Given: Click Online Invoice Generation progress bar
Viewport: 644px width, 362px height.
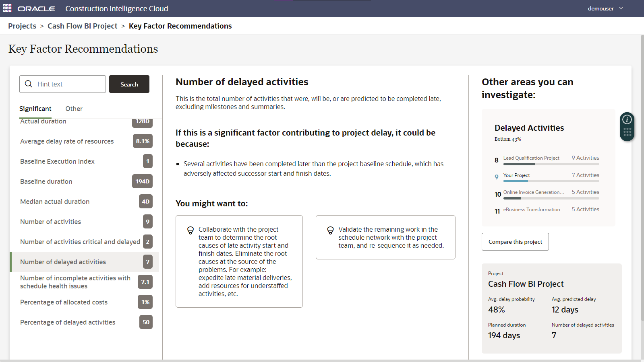Looking at the screenshot, I should click(551, 198).
